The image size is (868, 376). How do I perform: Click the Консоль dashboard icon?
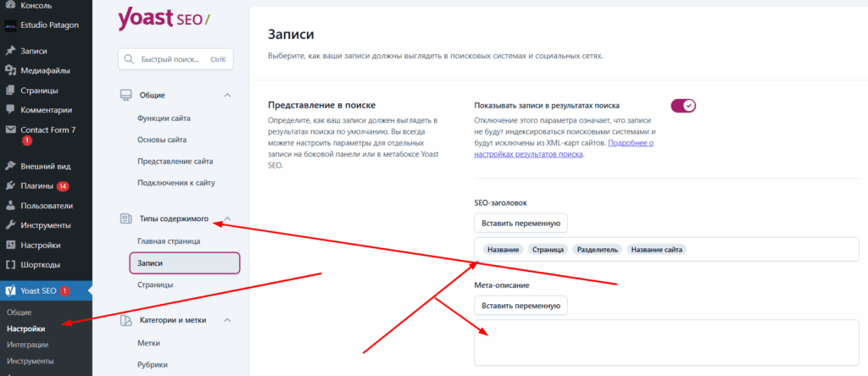pos(9,6)
